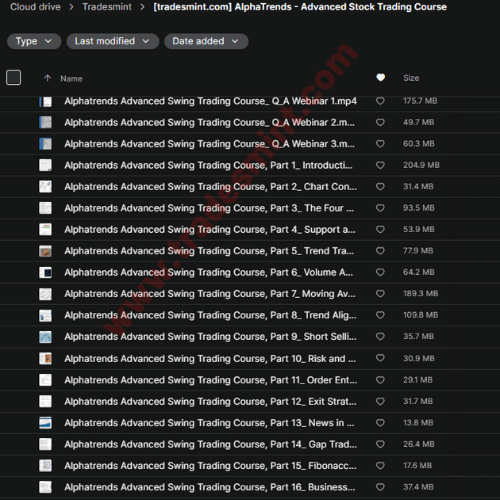500x500 pixels.
Task: Click the file icon for Part 3_ The Four
Action: click(45, 208)
